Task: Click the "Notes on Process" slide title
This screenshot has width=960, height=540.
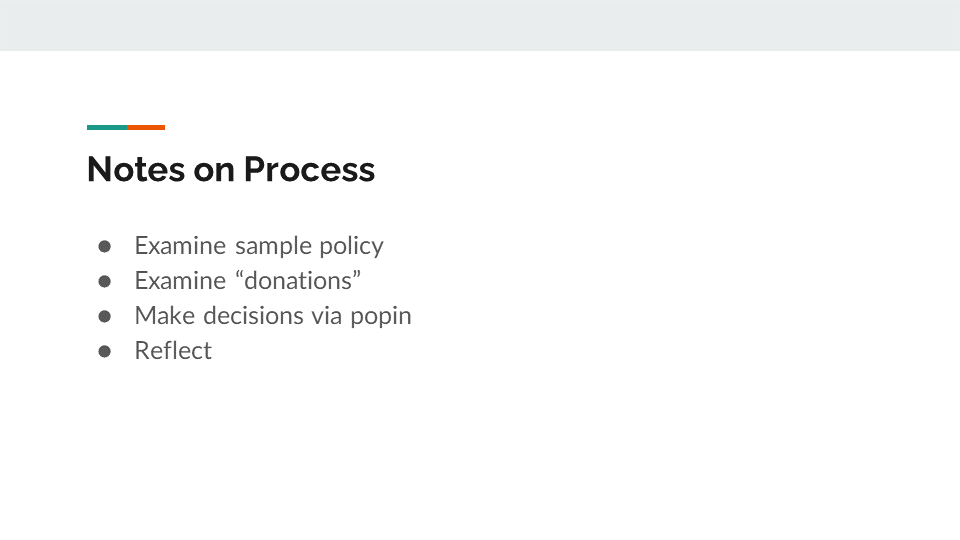Action: coord(231,169)
